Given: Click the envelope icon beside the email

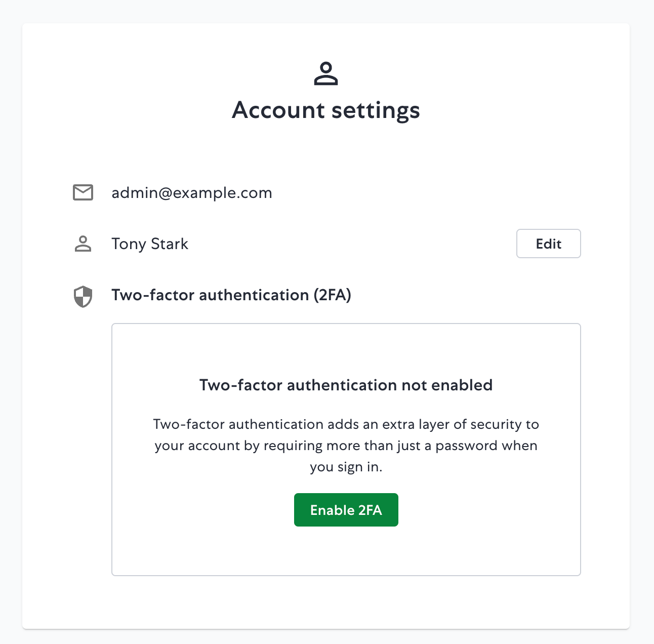Looking at the screenshot, I should click(x=83, y=192).
